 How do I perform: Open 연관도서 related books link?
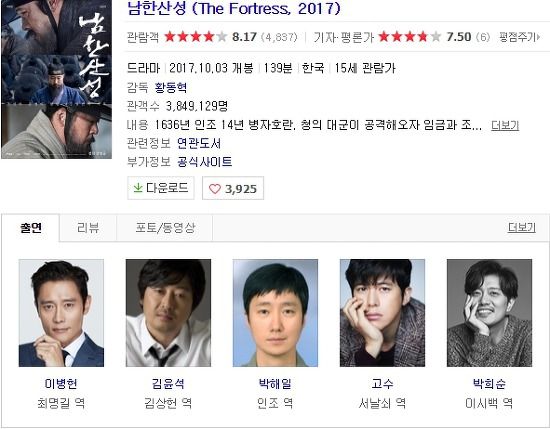(x=199, y=143)
